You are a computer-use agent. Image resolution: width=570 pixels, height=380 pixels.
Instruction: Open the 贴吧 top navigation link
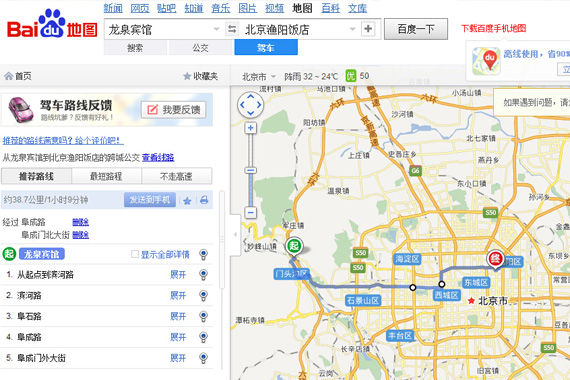point(166,8)
